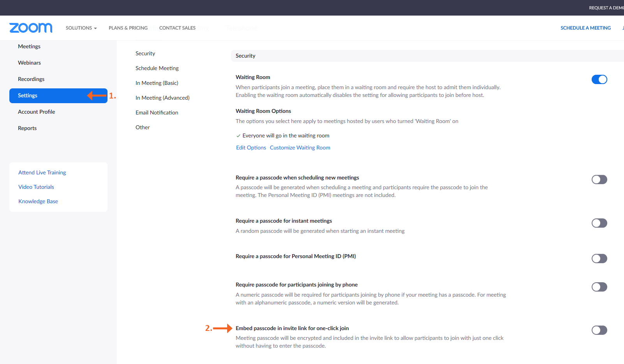
Task: Enable passcode for instant meetings toggle
Action: (599, 223)
